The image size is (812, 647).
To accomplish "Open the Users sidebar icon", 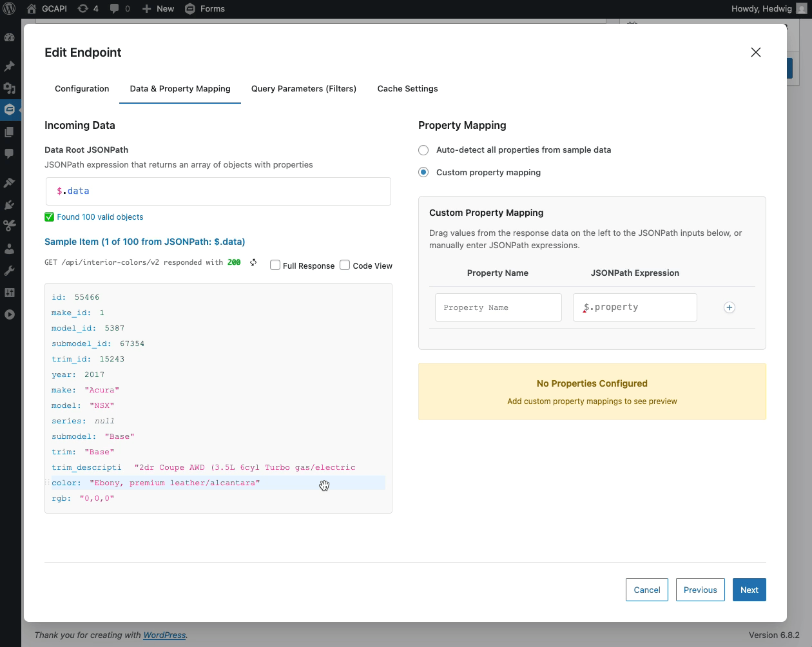I will 10,248.
